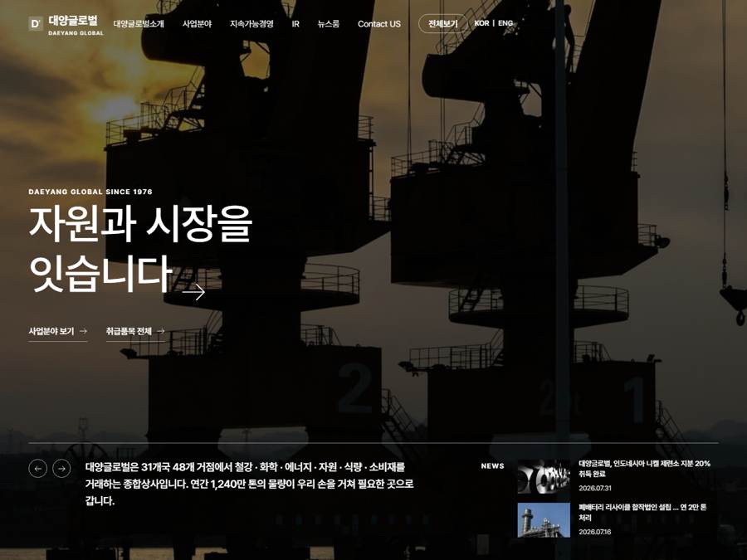This screenshot has height=560, width=747.
Task: Click the Daeyang Global logo
Action: click(x=66, y=24)
